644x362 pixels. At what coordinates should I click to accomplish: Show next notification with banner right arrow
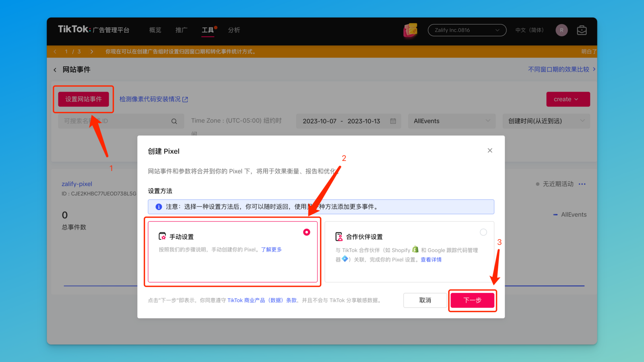[92, 51]
